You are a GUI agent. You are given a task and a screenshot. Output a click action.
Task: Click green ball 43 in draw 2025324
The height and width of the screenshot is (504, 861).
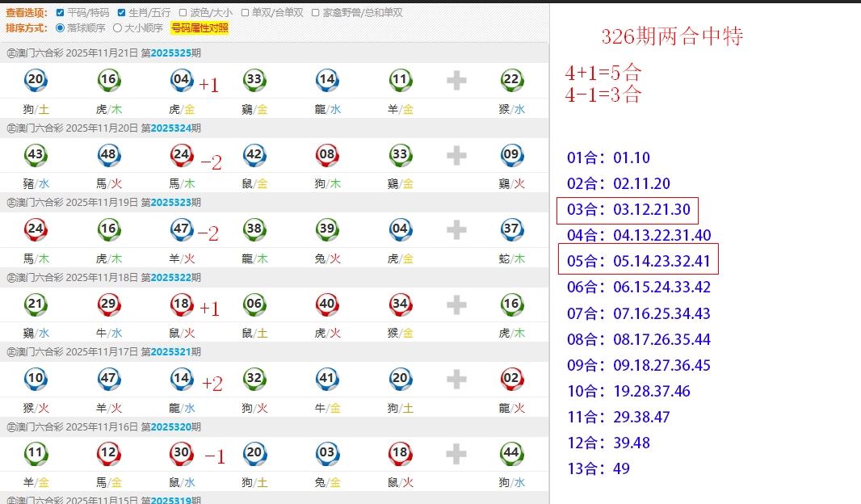36,154
